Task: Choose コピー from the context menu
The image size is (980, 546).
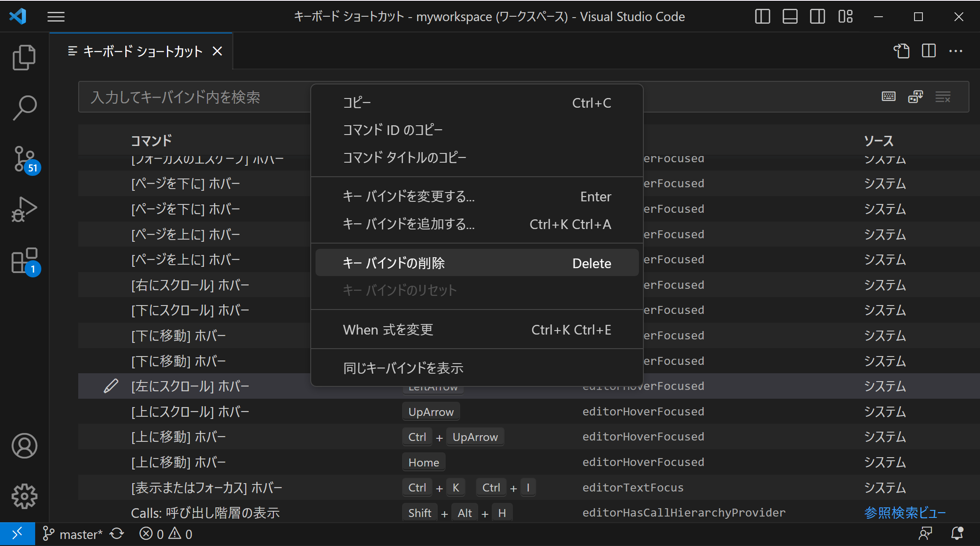Action: [x=477, y=103]
